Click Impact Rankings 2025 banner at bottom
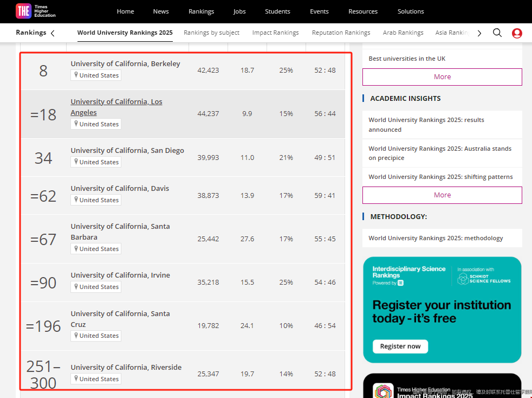The image size is (532, 398). (x=442, y=386)
